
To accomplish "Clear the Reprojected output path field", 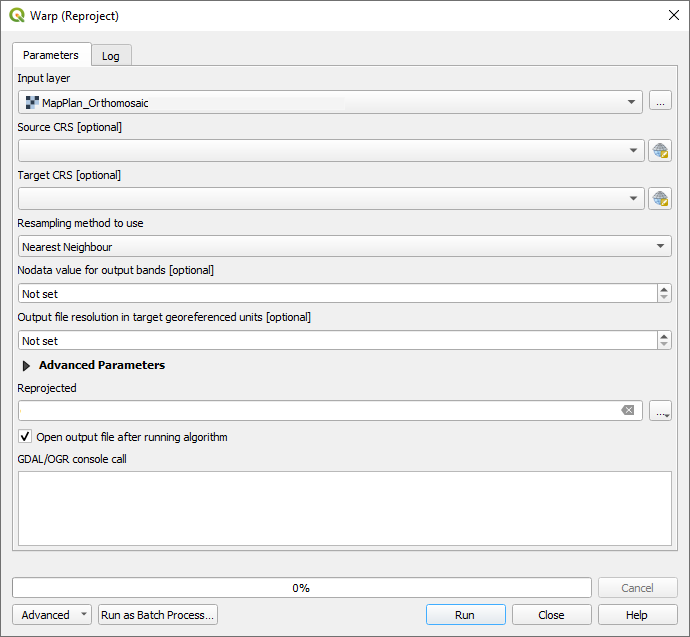I will pos(627,411).
